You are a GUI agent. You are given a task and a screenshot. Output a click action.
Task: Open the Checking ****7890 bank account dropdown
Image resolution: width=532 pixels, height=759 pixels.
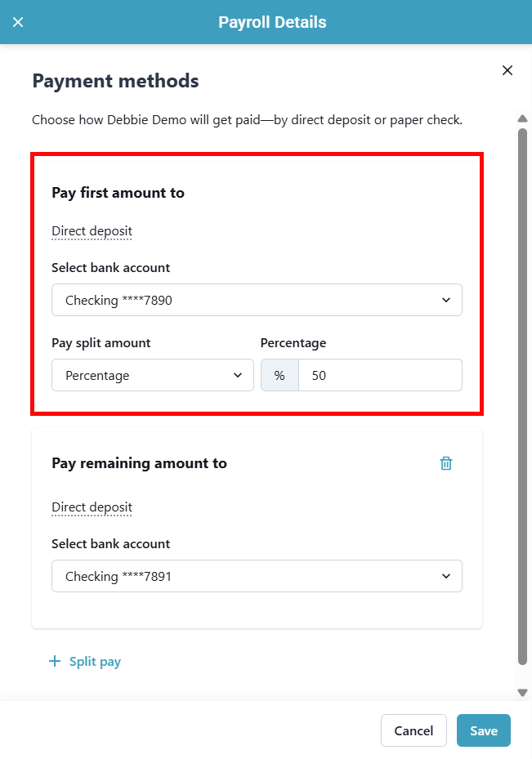[x=257, y=300]
